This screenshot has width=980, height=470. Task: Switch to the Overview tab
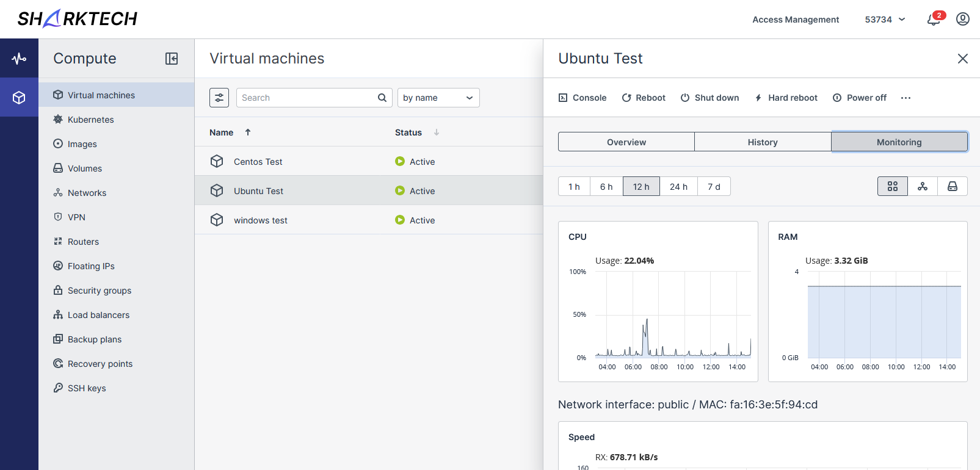626,142
